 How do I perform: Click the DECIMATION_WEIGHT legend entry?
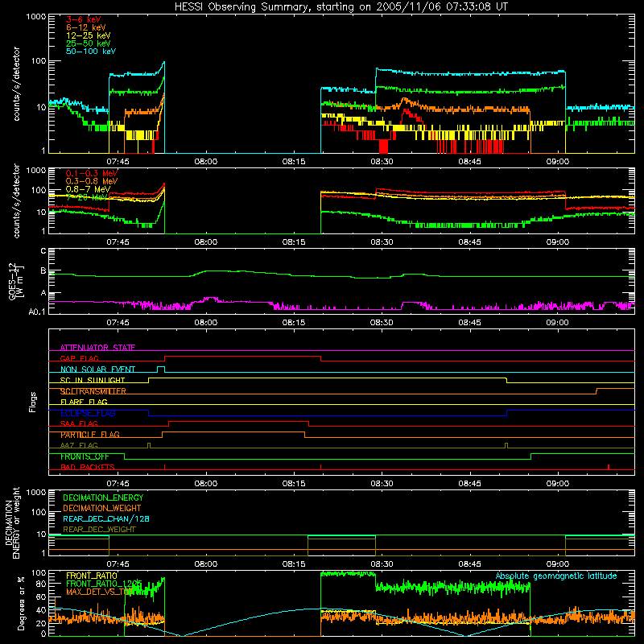[x=102, y=509]
